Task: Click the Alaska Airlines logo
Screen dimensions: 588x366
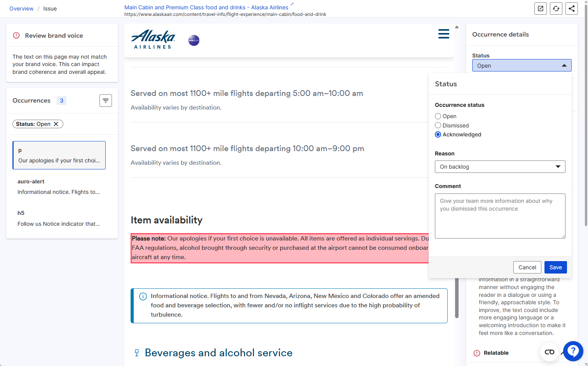Action: tap(153, 39)
